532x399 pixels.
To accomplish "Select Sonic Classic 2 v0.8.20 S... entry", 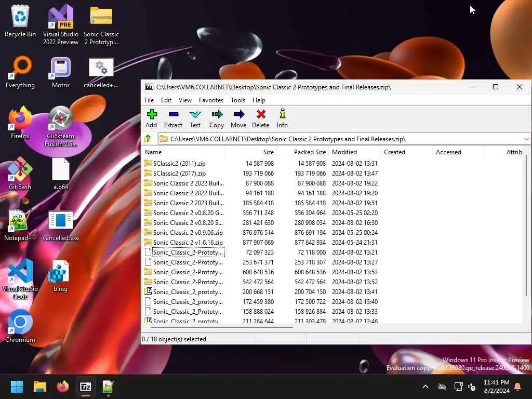I will (261, 222).
